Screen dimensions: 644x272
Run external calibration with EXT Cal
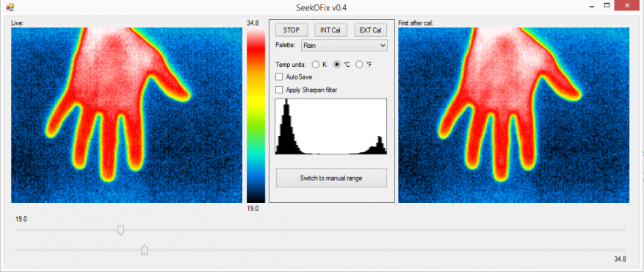tap(370, 30)
